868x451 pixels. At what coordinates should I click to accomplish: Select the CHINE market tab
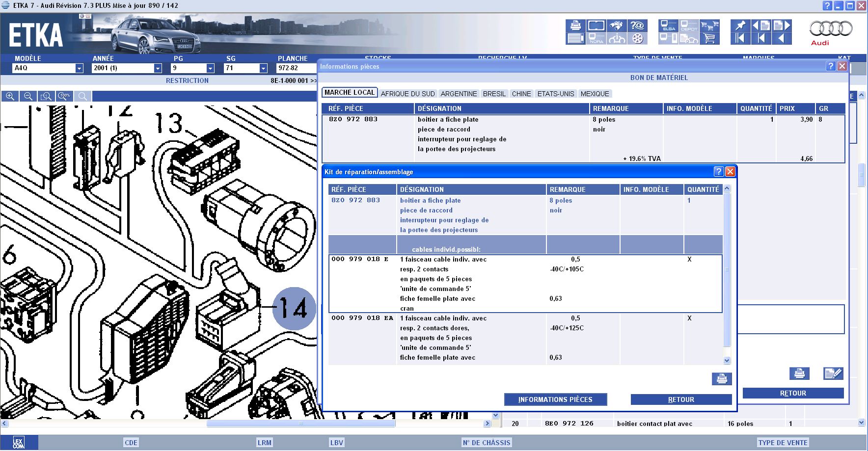click(x=521, y=94)
